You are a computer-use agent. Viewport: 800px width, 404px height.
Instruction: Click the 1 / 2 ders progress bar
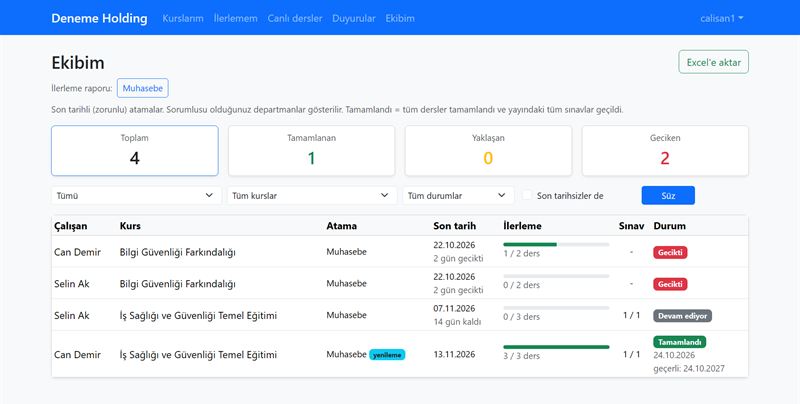556,245
